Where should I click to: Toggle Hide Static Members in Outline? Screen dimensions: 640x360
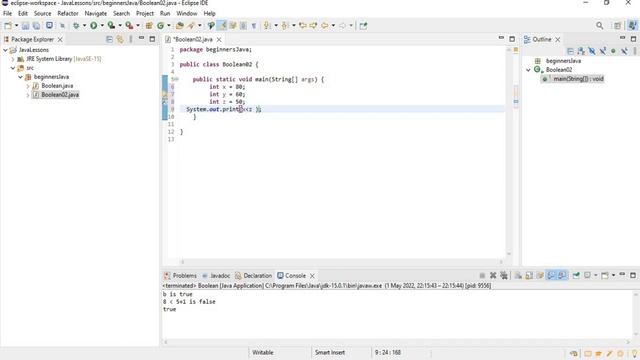(602, 51)
